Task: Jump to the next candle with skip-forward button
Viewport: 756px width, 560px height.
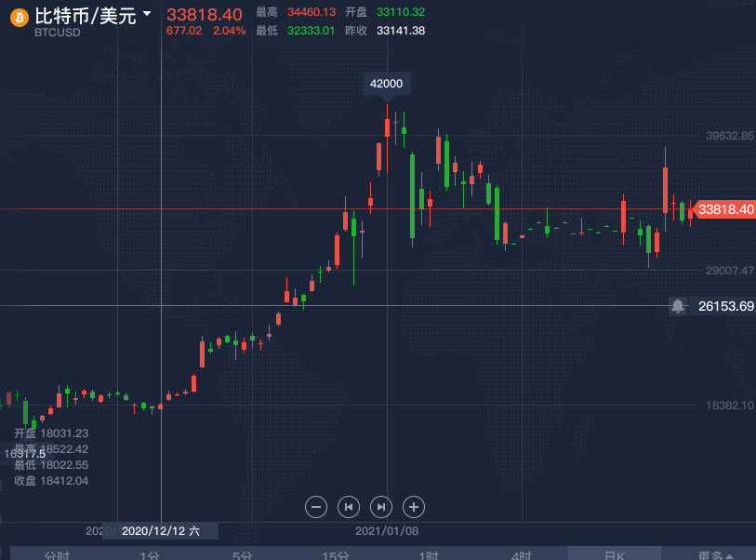Action: point(381,507)
